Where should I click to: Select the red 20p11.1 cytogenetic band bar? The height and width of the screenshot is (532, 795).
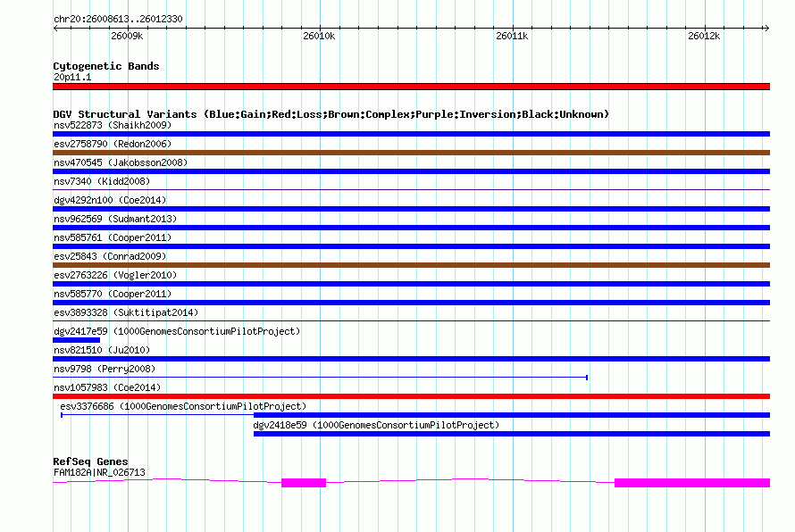tap(411, 87)
